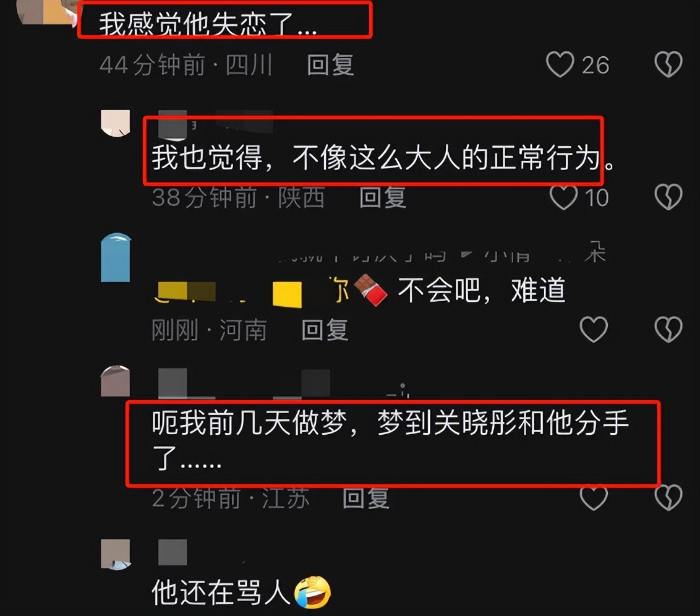Like the Jiangsu comment from 2 minutes ago
The height and width of the screenshot is (616, 700).
pyautogui.click(x=594, y=498)
